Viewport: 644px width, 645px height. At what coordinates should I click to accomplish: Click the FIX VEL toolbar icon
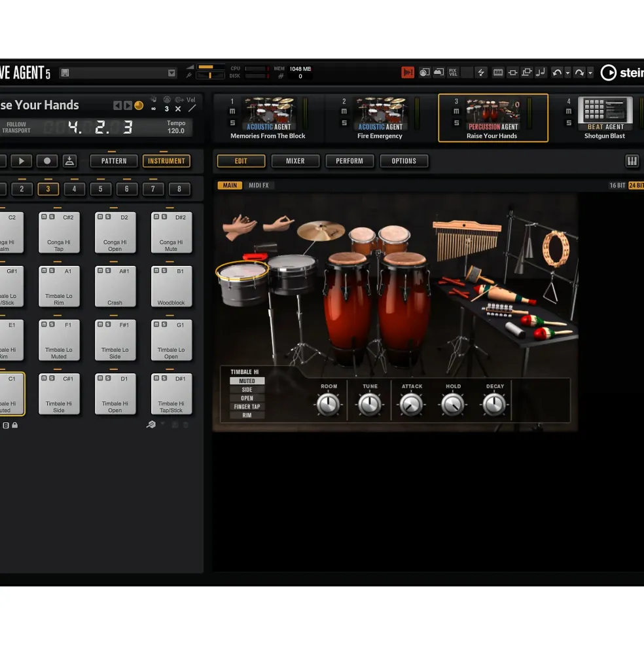click(453, 73)
